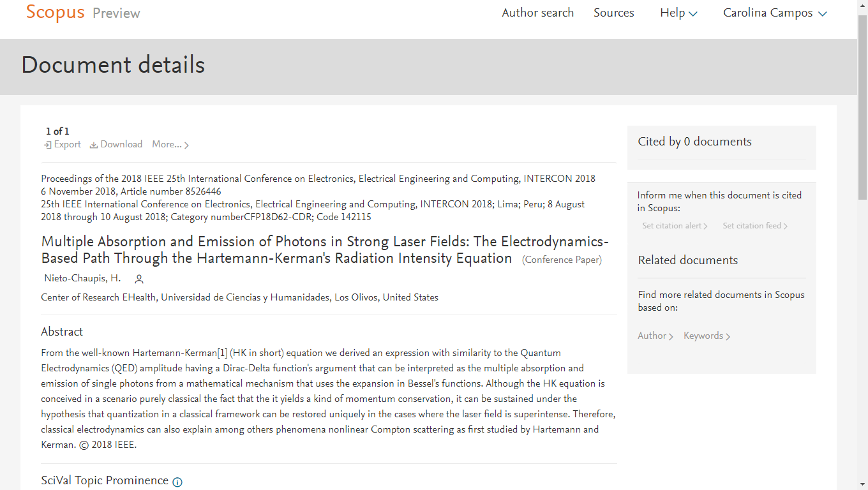Click the Export icon
Image resolution: width=868 pixels, height=490 pixels.
coord(47,145)
